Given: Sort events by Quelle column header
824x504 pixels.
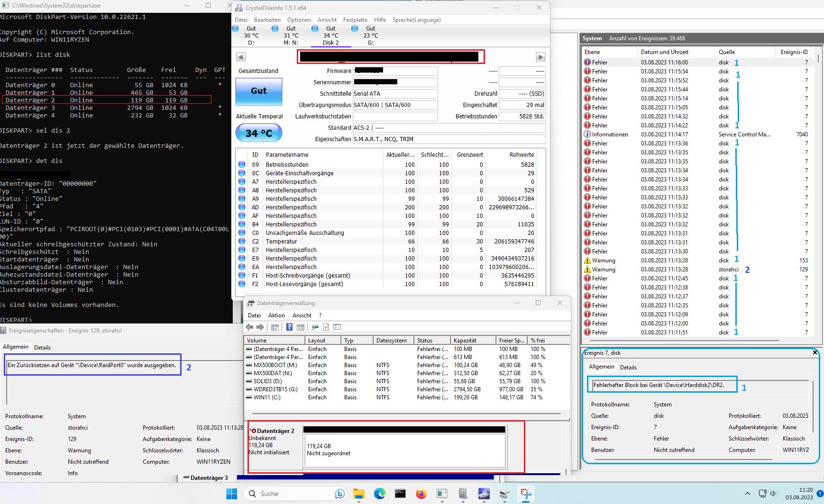Looking at the screenshot, I should pos(745,52).
